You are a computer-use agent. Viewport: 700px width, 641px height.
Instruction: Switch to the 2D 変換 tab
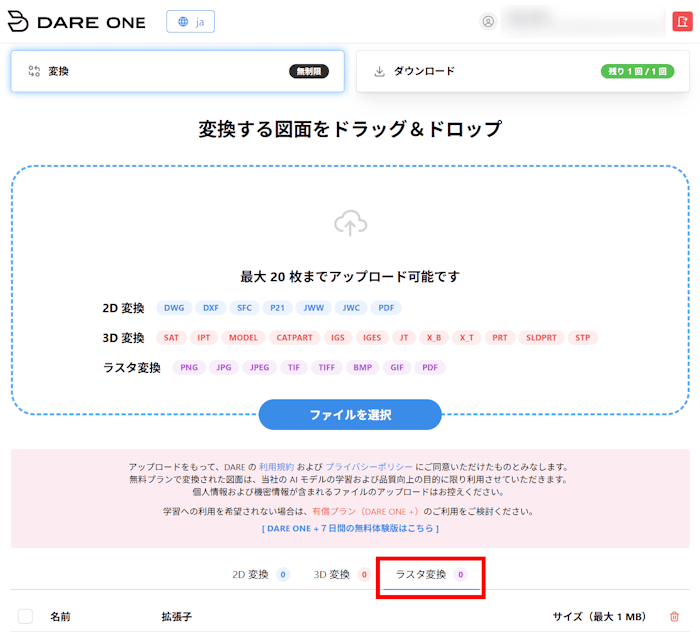261,574
